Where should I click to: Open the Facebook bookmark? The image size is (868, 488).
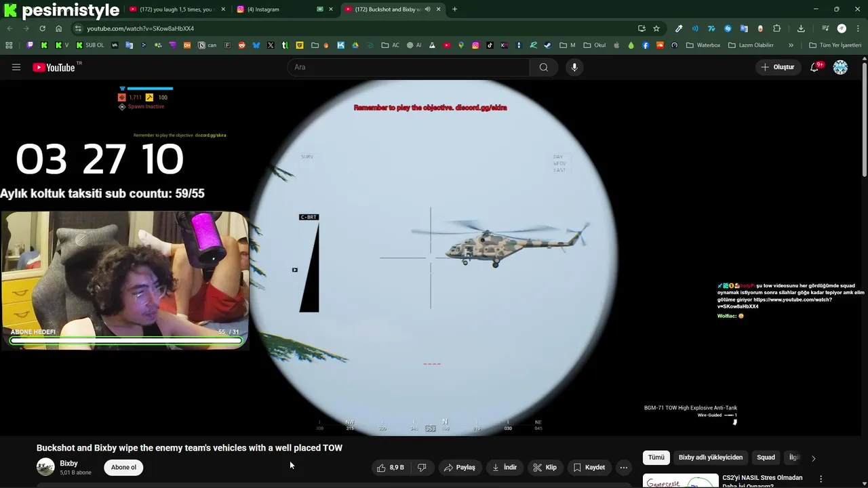pos(645,45)
